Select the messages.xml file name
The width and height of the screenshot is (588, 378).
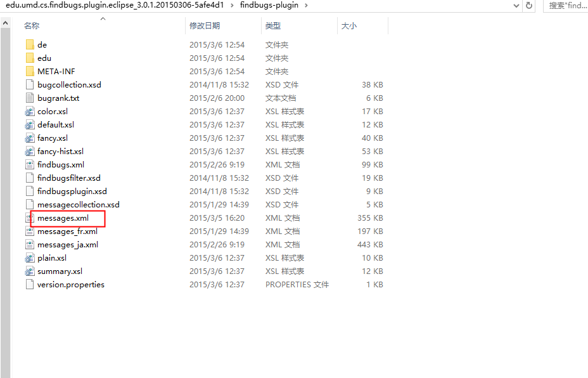click(x=63, y=218)
